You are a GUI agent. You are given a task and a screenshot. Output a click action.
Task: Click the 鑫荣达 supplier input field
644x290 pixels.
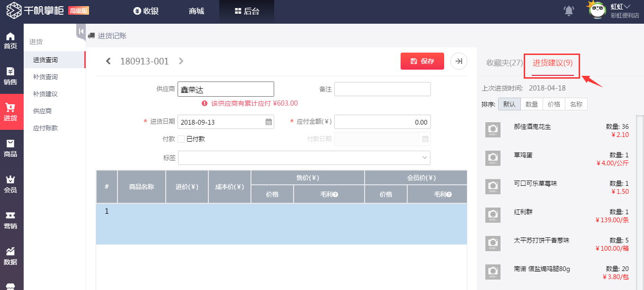click(226, 89)
